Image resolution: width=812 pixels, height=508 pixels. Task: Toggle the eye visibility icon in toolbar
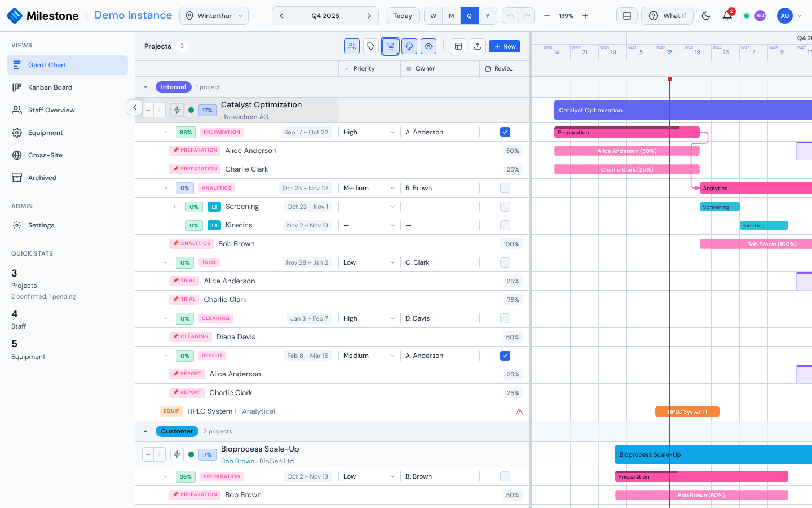point(429,46)
